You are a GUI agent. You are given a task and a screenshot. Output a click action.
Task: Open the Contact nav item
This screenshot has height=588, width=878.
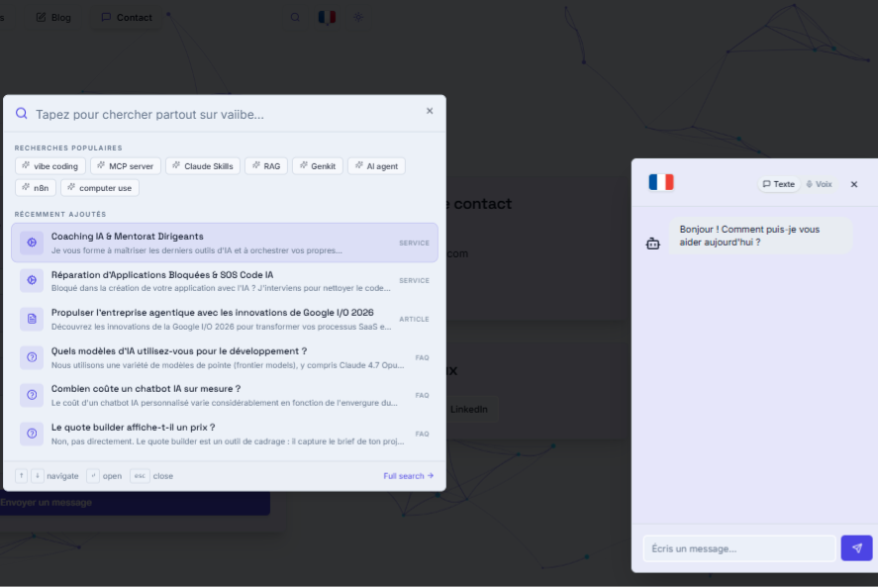(x=127, y=18)
